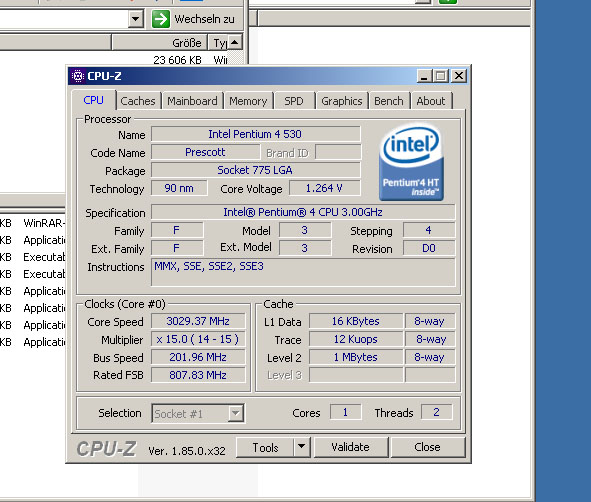Click the Stepping value 4
Image resolution: width=591 pixels, height=502 pixels.
coord(429,230)
